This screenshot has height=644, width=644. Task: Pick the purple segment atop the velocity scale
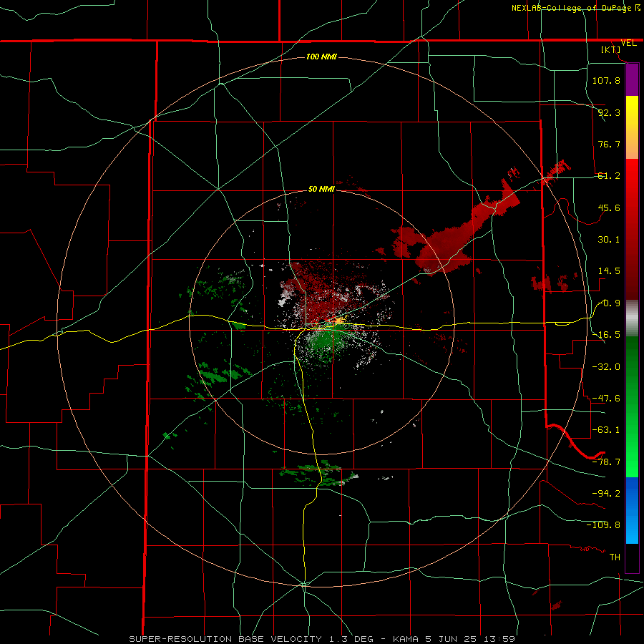tap(632, 79)
